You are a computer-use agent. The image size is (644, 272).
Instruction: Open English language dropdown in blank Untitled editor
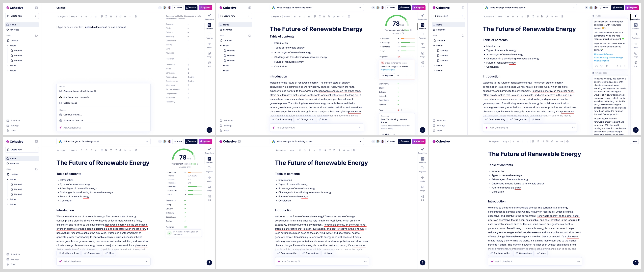pyautogui.click(x=63, y=16)
